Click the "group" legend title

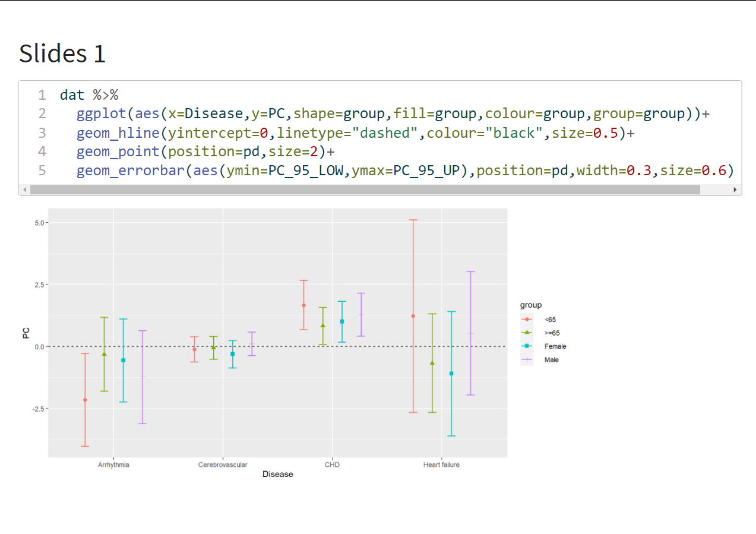(531, 305)
